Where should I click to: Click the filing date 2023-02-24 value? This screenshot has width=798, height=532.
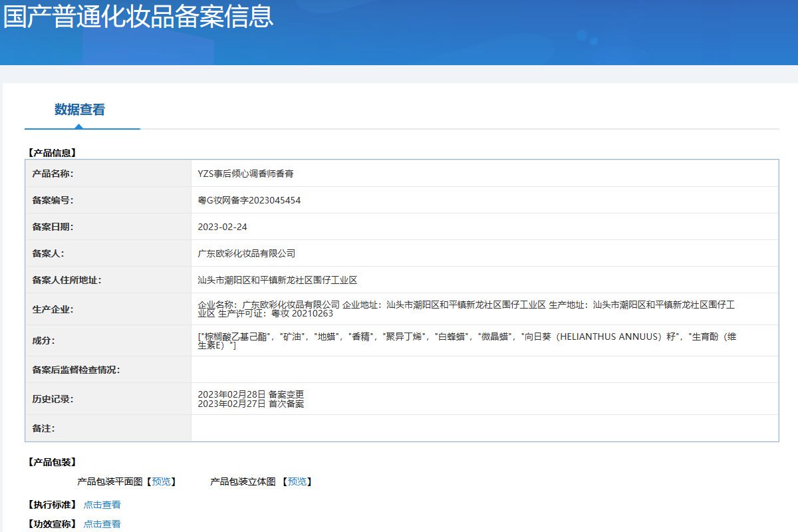coord(222,227)
